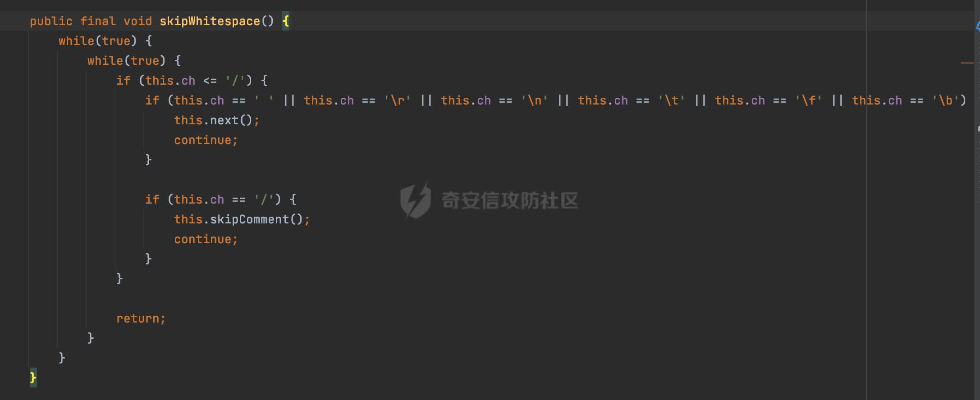Click the 'public' keyword in the method signature
Image resolution: width=980 pixels, height=400 pixels.
coord(51,21)
